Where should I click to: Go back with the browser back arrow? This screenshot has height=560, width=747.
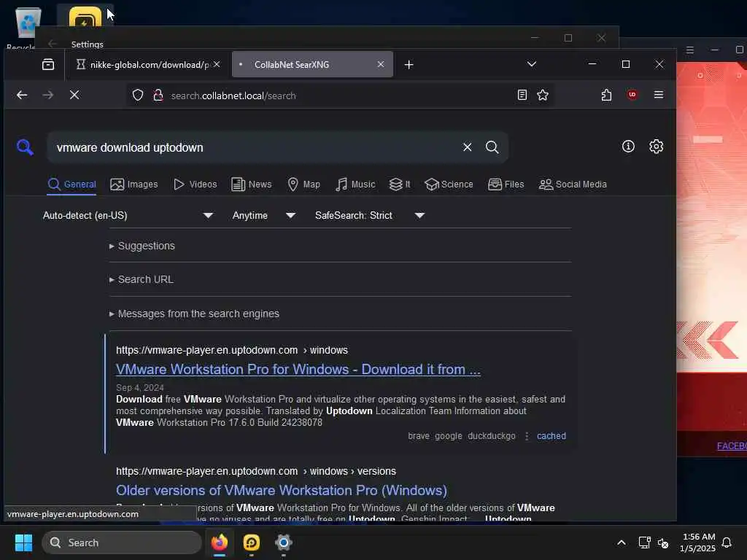[x=22, y=96]
